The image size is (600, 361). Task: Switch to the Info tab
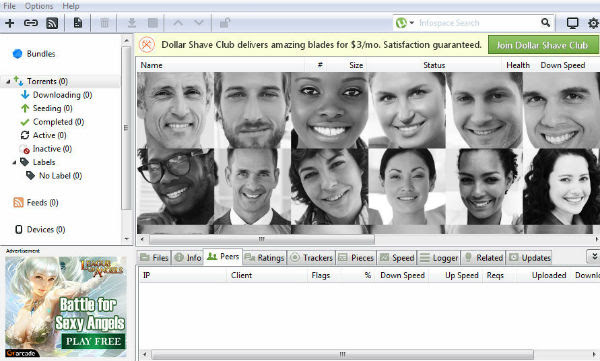tap(188, 258)
